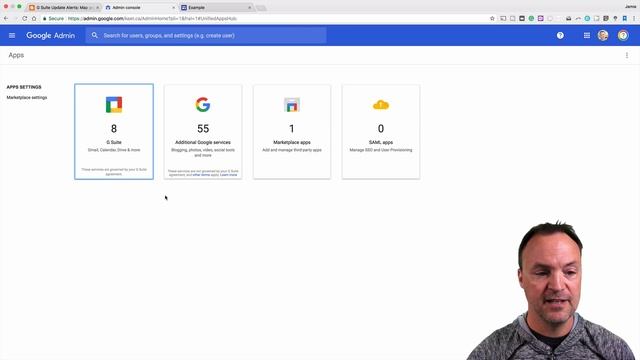Open the Marketplace apps card
The width and height of the screenshot is (640, 360).
pos(292,131)
